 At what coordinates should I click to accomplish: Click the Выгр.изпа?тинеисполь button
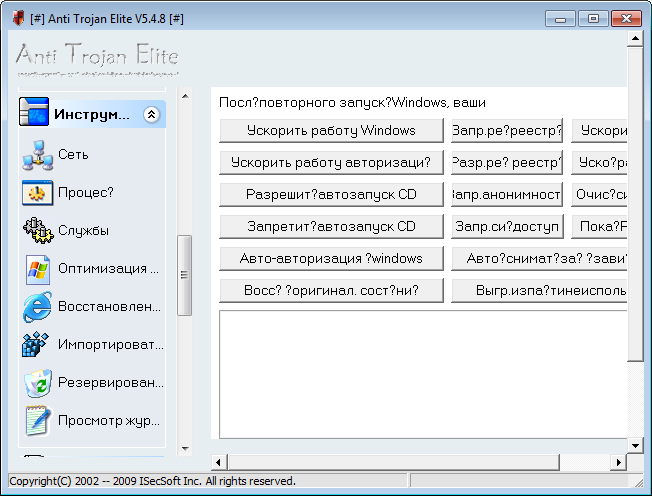(539, 291)
